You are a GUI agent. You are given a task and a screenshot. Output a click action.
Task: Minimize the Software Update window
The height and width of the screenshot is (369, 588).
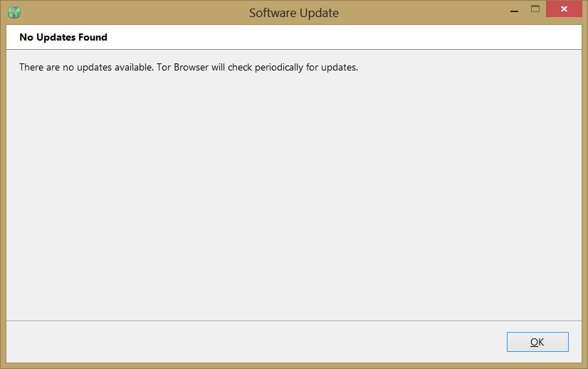[514, 11]
